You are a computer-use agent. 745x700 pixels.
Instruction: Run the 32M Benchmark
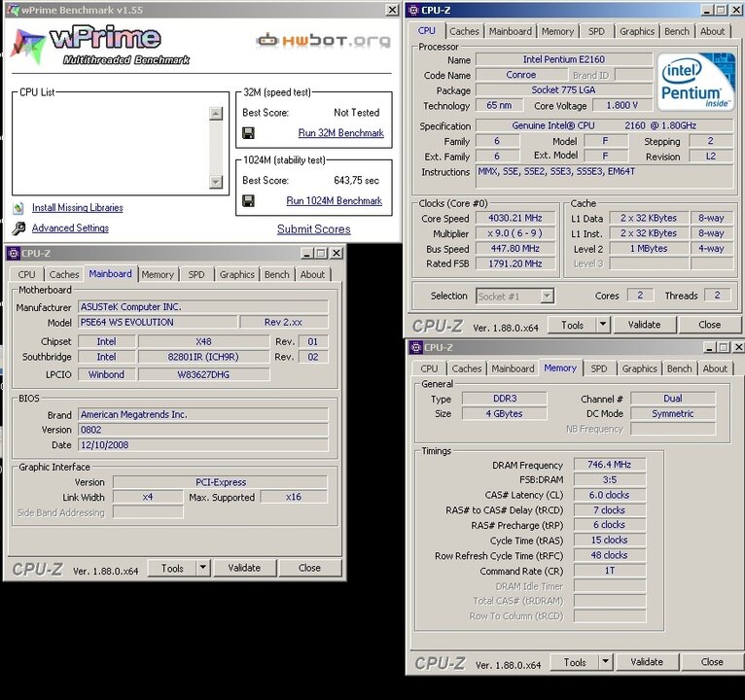pyautogui.click(x=340, y=133)
